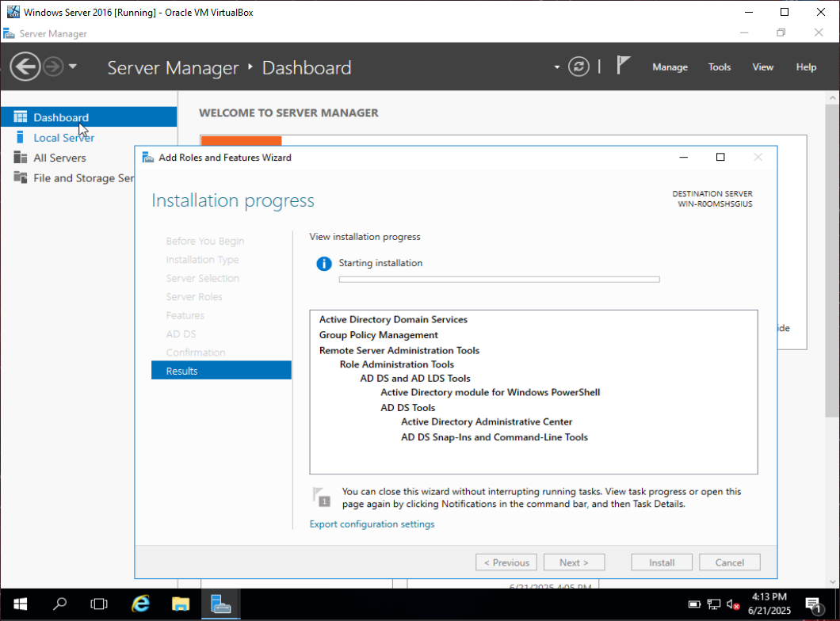Click the All Servers icon

coord(21,158)
